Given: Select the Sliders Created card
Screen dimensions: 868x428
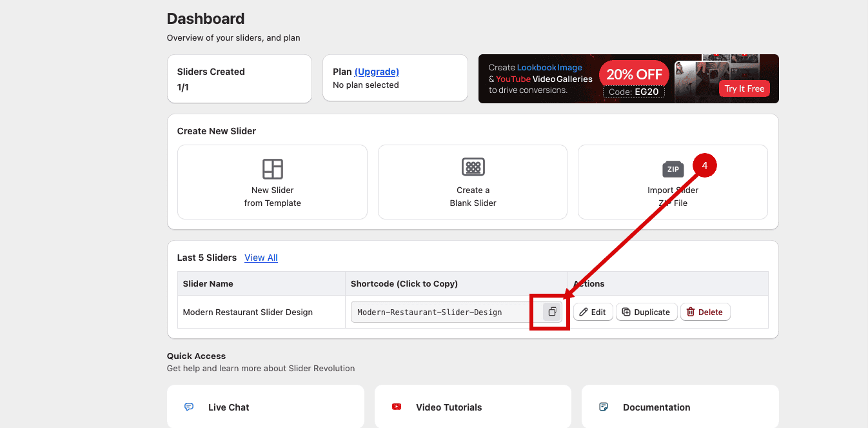Looking at the screenshot, I should pyautogui.click(x=239, y=79).
